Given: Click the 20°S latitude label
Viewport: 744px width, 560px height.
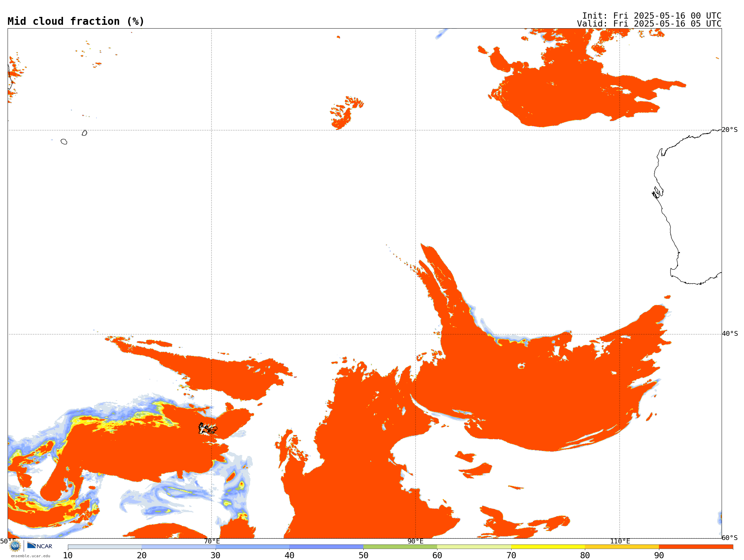Looking at the screenshot, I should pyautogui.click(x=730, y=130).
